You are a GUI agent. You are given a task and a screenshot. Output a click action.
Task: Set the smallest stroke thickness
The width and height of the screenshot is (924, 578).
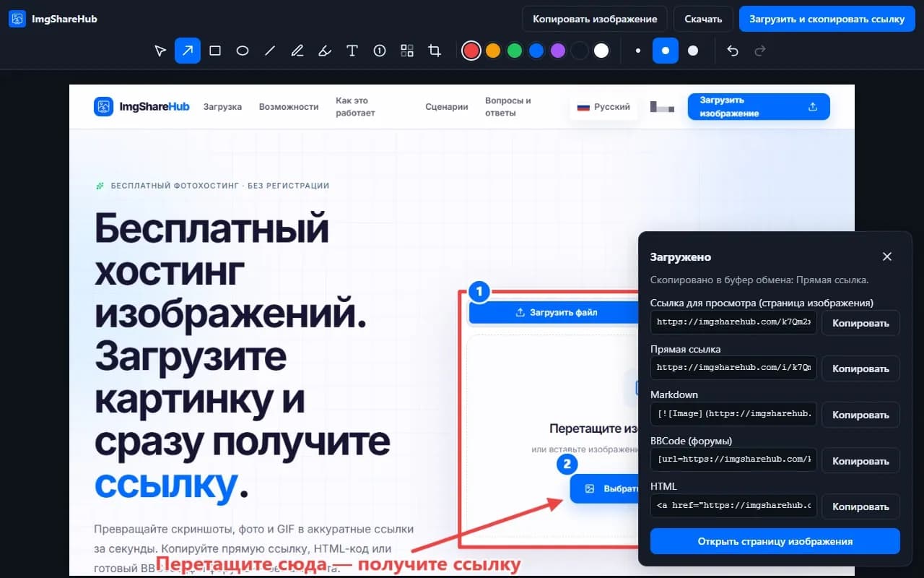coord(638,51)
